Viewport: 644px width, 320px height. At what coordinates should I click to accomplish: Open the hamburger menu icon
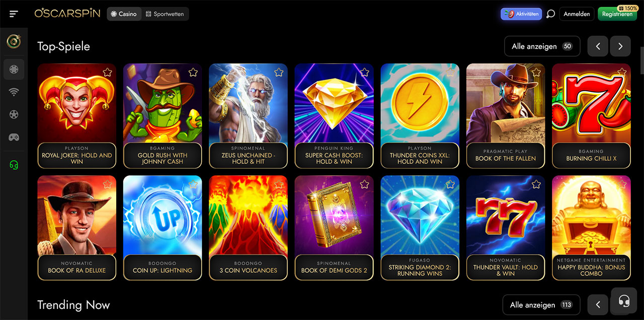tap(14, 14)
